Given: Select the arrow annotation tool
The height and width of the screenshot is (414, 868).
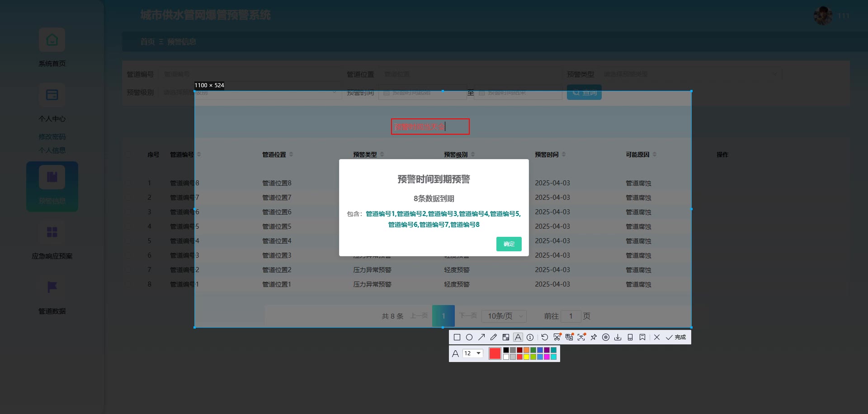Looking at the screenshot, I should pos(481,337).
